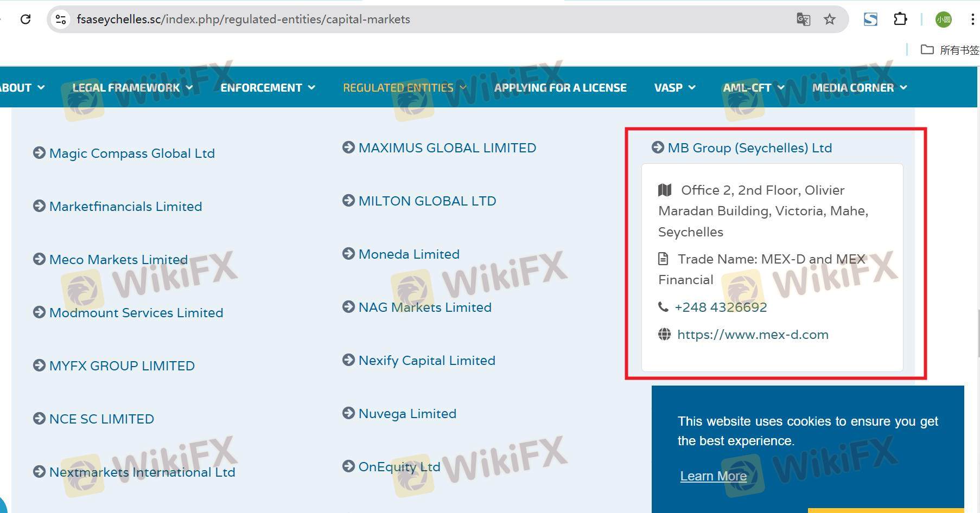Click arrow icon beside NAG Markets Limited
980x513 pixels.
348,307
